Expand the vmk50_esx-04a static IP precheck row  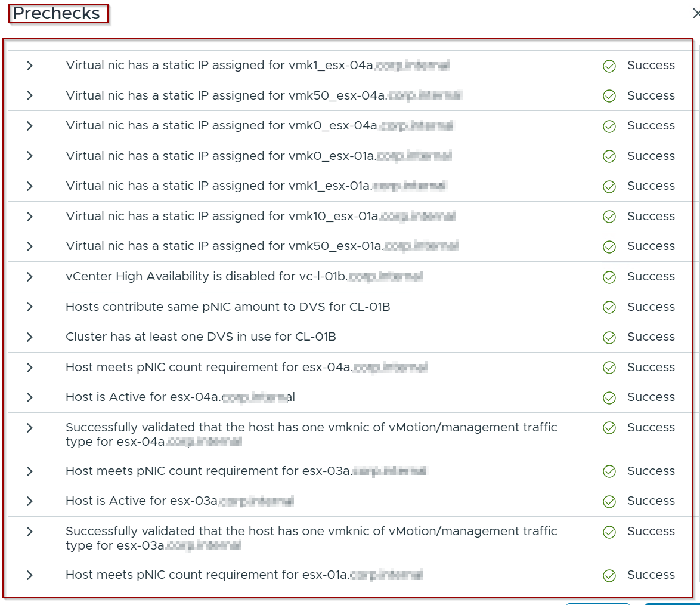tap(29, 95)
